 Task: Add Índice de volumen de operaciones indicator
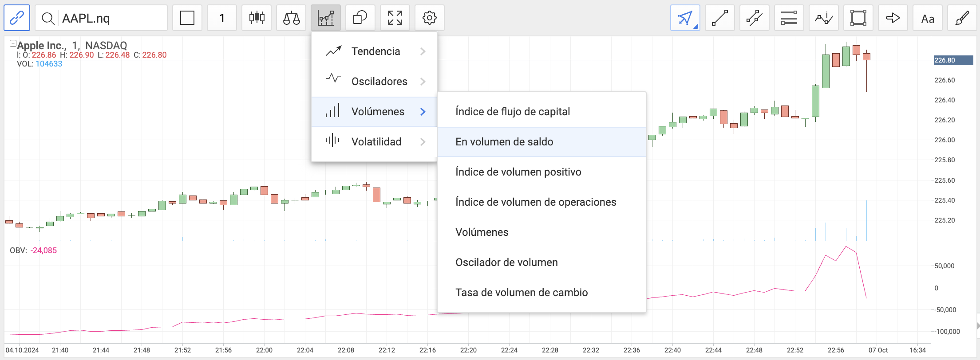(x=541, y=202)
